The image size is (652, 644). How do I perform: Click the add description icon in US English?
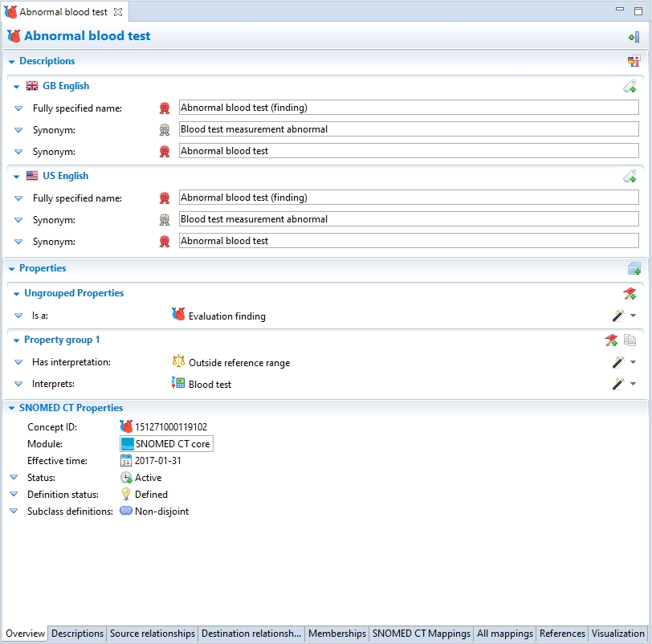(x=630, y=177)
